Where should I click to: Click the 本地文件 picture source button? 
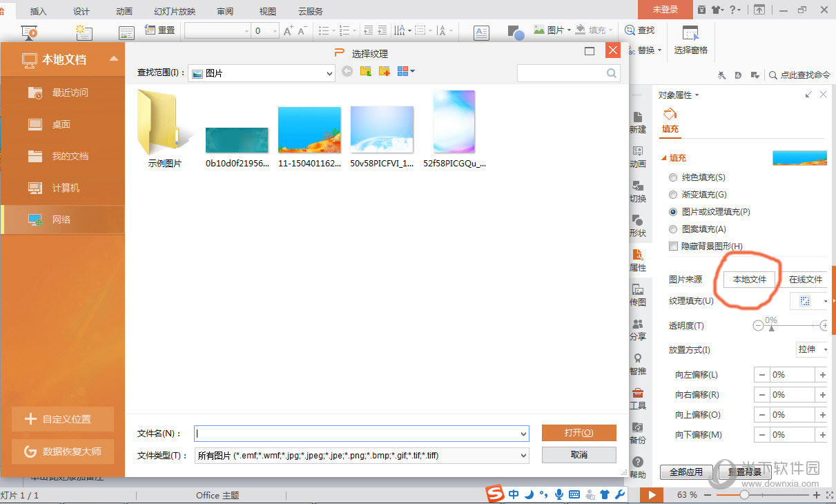[x=750, y=280]
